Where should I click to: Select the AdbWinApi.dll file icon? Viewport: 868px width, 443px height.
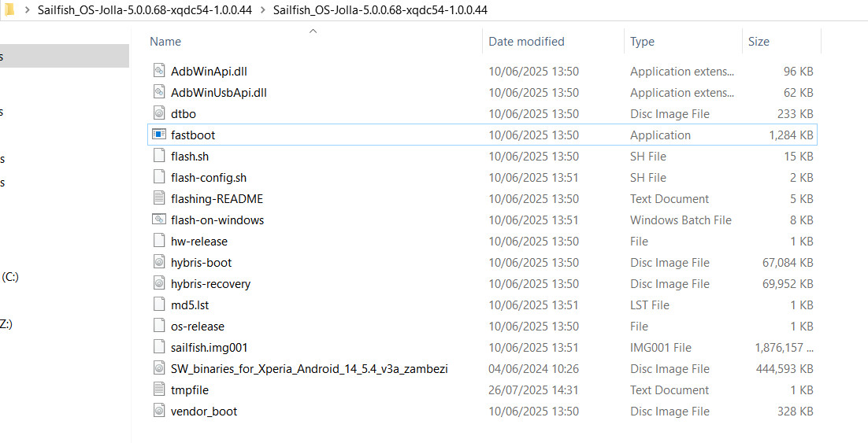coord(158,72)
